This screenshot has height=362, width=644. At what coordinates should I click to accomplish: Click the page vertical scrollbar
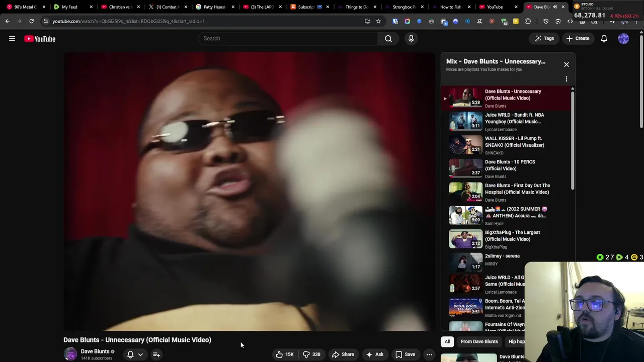pyautogui.click(x=641, y=80)
